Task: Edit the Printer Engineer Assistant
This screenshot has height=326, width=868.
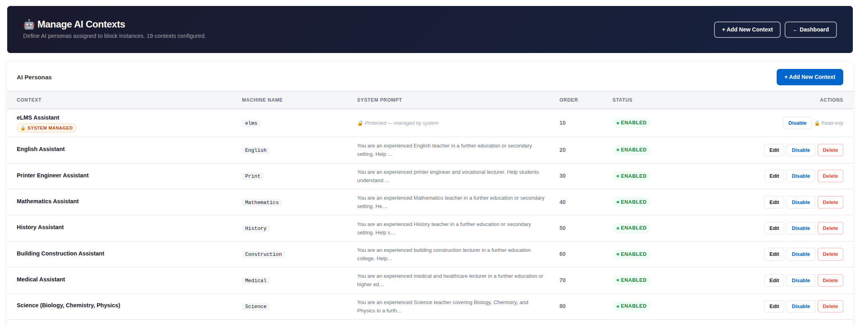Action: pyautogui.click(x=774, y=176)
